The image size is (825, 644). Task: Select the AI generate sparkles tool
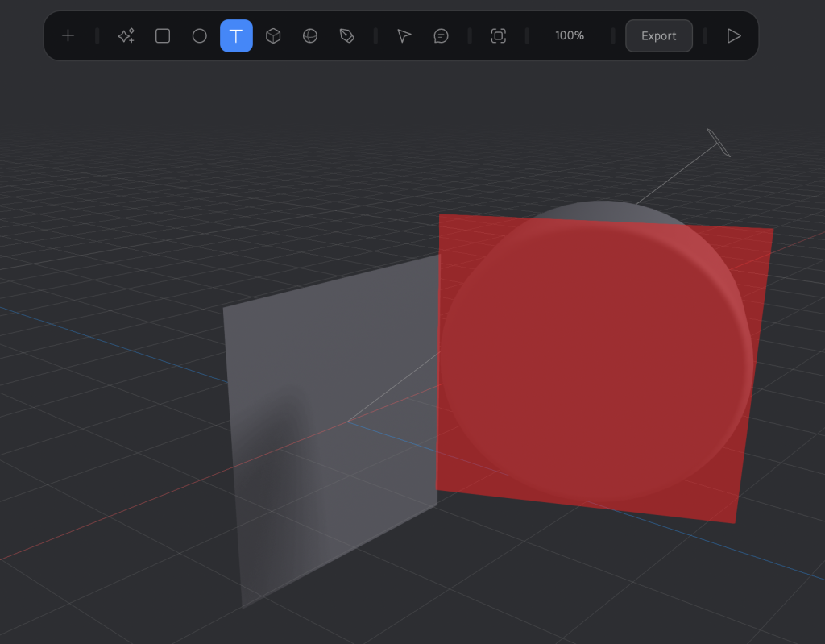126,35
